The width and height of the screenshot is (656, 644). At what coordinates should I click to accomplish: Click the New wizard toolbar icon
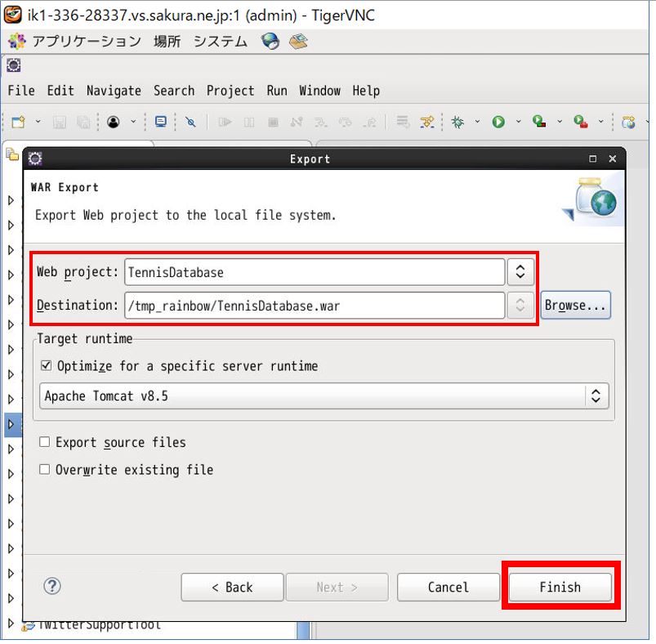19,123
